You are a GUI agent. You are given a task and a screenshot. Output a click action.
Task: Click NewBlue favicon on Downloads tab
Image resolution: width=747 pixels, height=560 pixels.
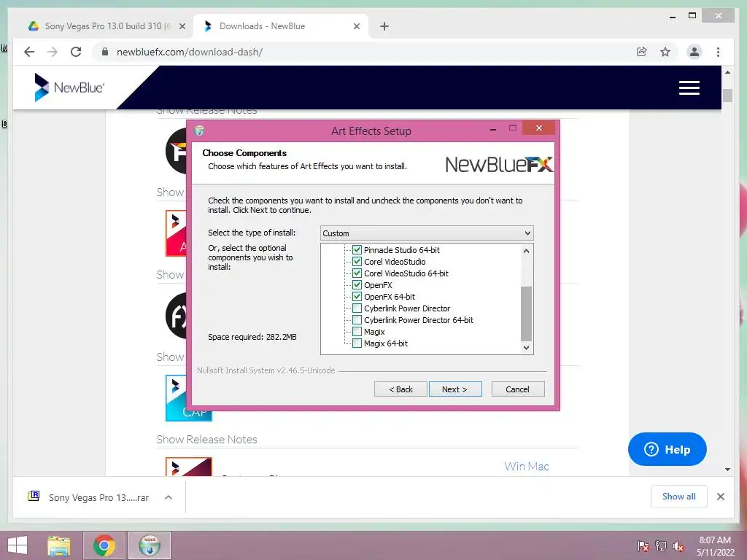click(x=208, y=26)
